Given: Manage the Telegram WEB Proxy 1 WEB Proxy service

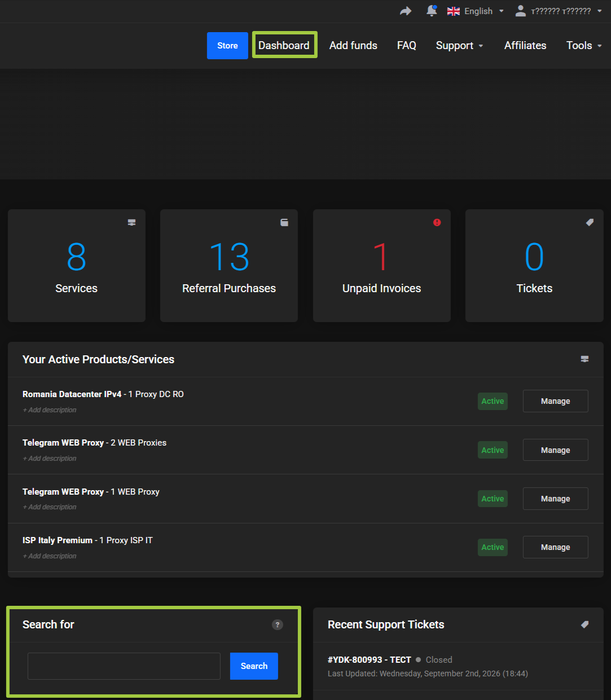Looking at the screenshot, I should click(555, 499).
